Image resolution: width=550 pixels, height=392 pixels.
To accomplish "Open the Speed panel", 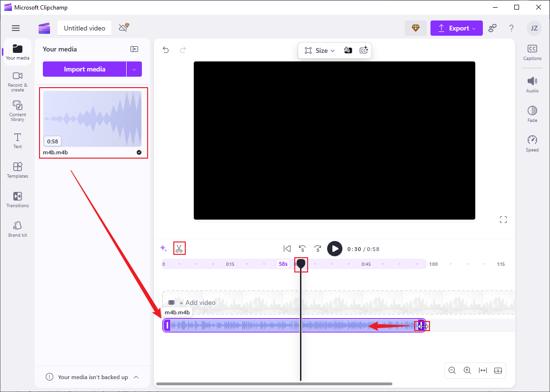I will [x=532, y=143].
